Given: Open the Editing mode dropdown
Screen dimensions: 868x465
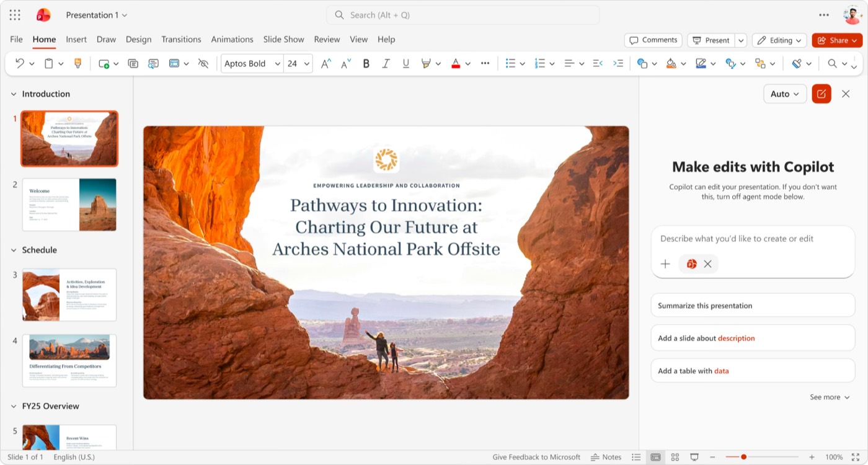Looking at the screenshot, I should tap(779, 40).
